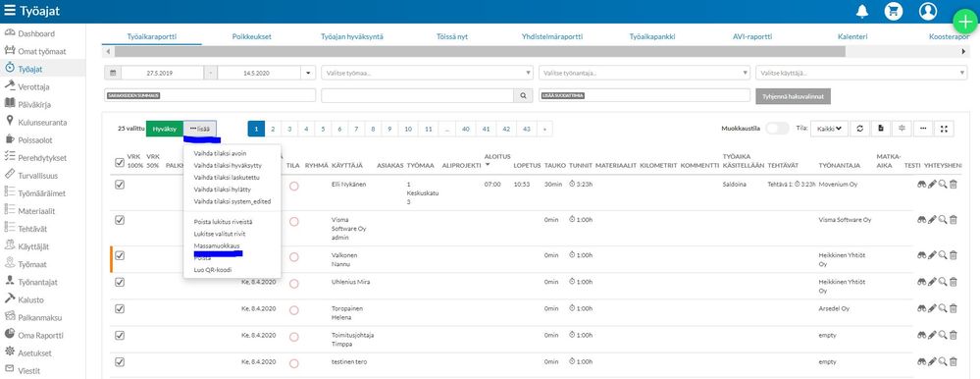Open the shopping cart icon
Screen dimensions: 980x379
pos(894,11)
